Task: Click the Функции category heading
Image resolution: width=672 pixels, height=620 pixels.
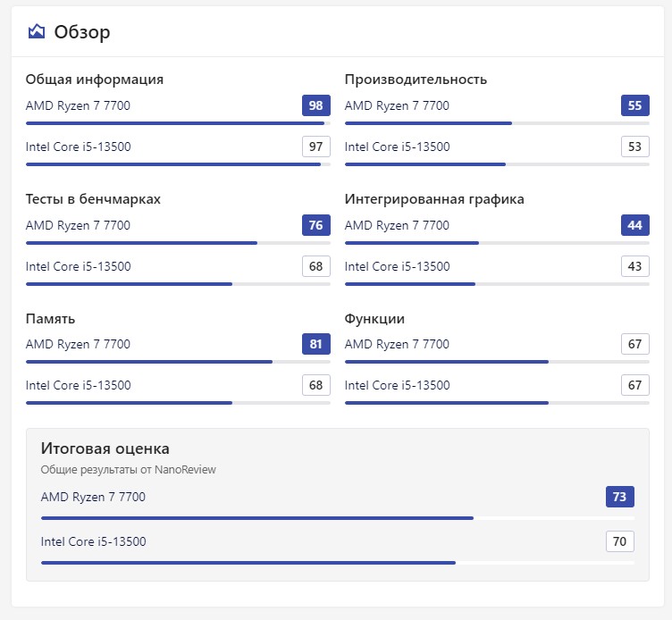Action: coord(374,319)
